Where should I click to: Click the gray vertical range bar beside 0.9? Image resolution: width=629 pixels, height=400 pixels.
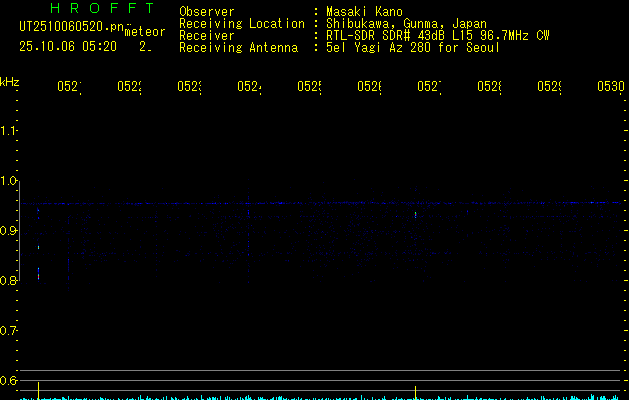tap(20, 231)
